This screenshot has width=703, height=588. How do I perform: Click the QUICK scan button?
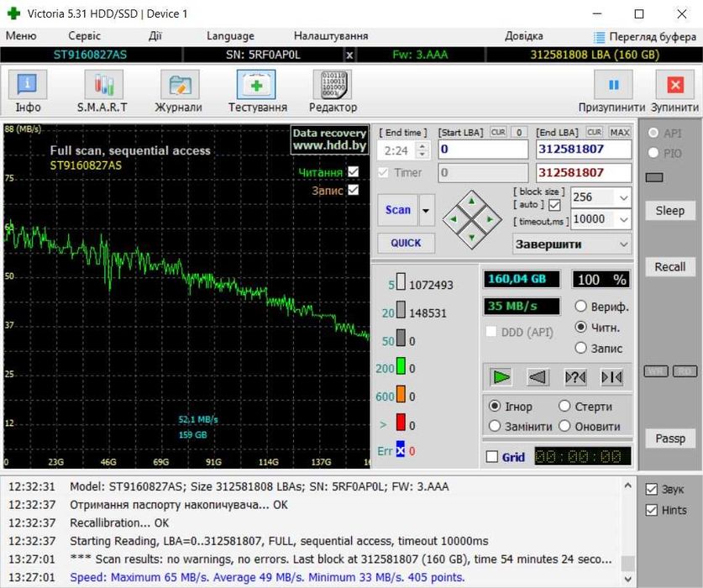406,243
